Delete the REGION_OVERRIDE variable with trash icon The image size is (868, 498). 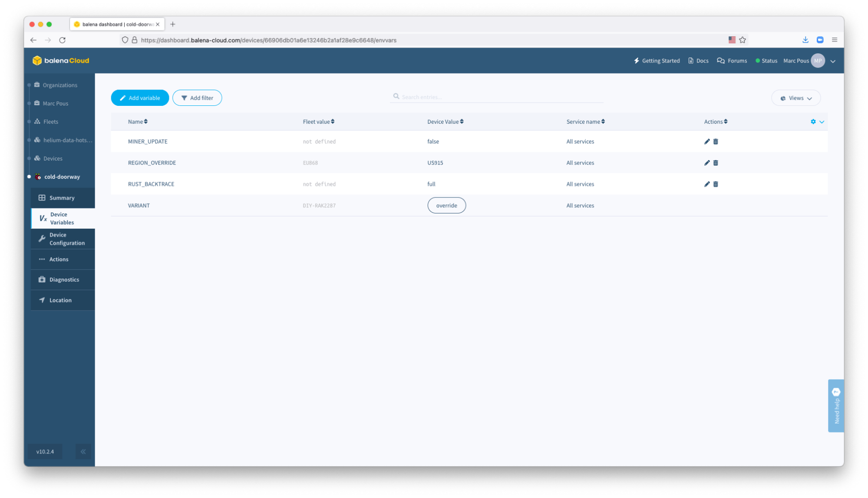716,163
